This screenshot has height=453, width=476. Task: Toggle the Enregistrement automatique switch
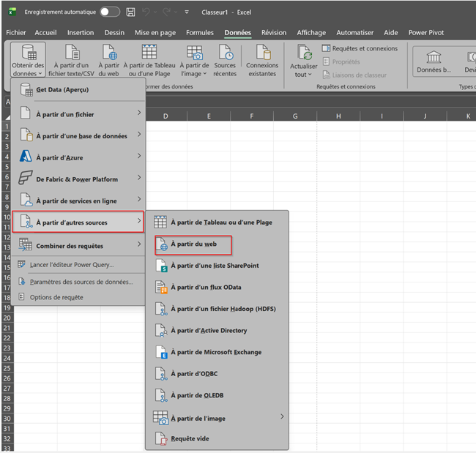pos(109,12)
